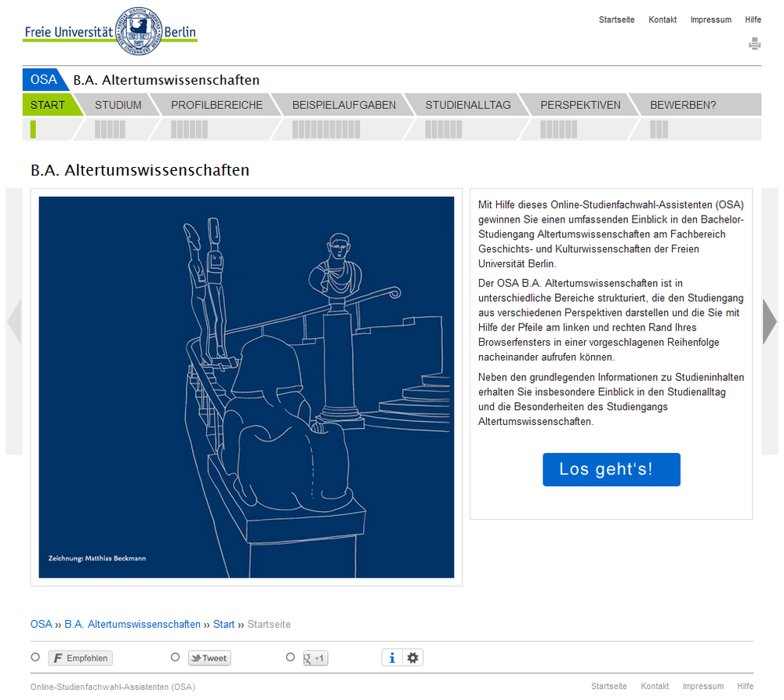Image resolution: width=784 pixels, height=700 pixels.
Task: Select the START tab
Action: point(48,105)
